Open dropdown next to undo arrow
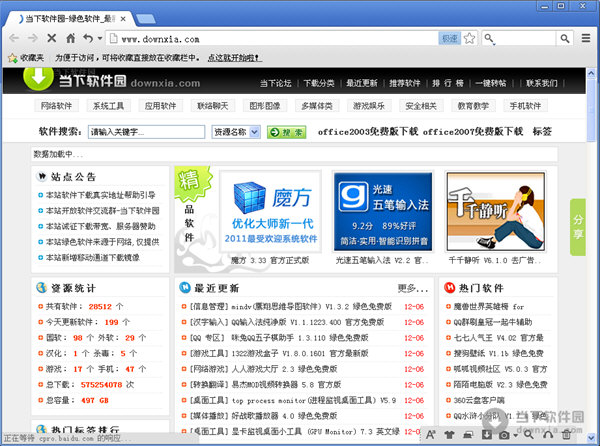The image size is (600, 446). (99, 38)
